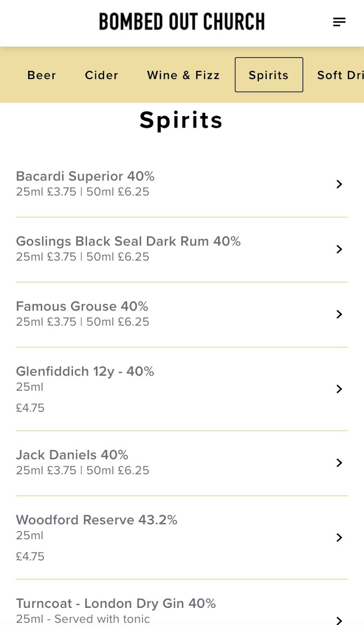Open the Bacardi Superior 40% item

click(x=85, y=176)
